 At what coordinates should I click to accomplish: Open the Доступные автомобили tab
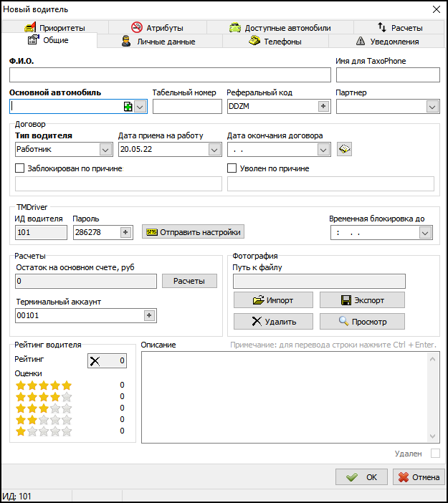280,28
